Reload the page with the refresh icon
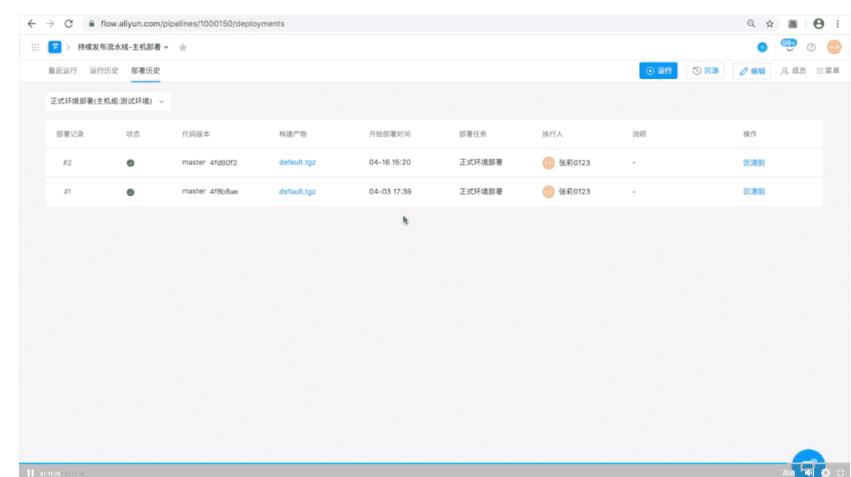Viewport: 851px width, 477px height. pyautogui.click(x=68, y=23)
